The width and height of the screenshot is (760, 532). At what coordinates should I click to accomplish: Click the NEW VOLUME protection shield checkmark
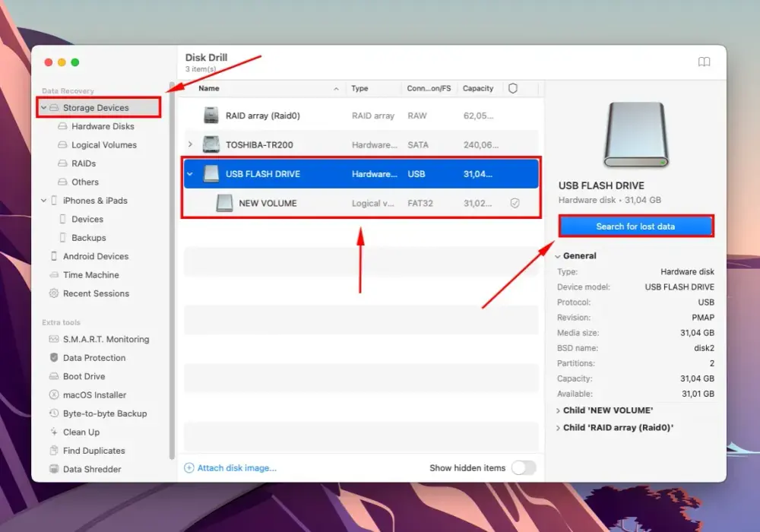click(x=515, y=203)
